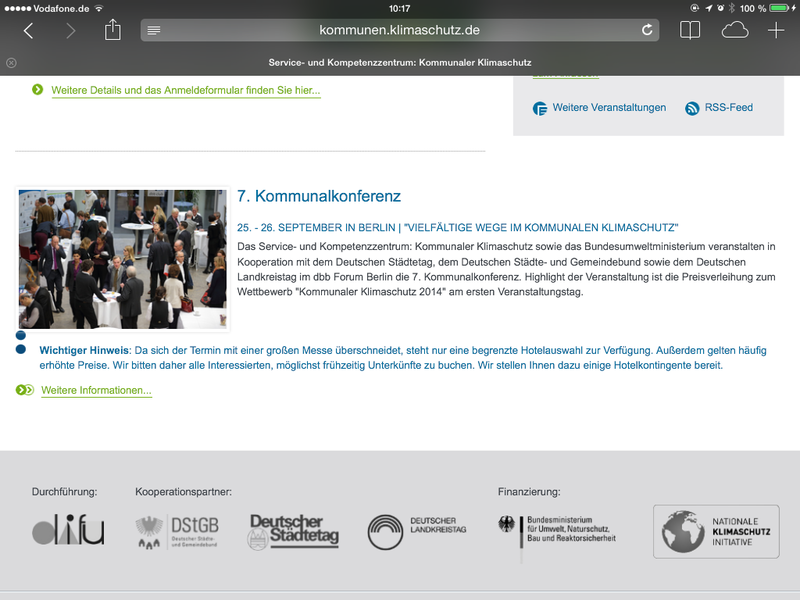Viewport: 800px width, 600px height.
Task: Expand Weitere Informationen link
Action: click(96, 390)
